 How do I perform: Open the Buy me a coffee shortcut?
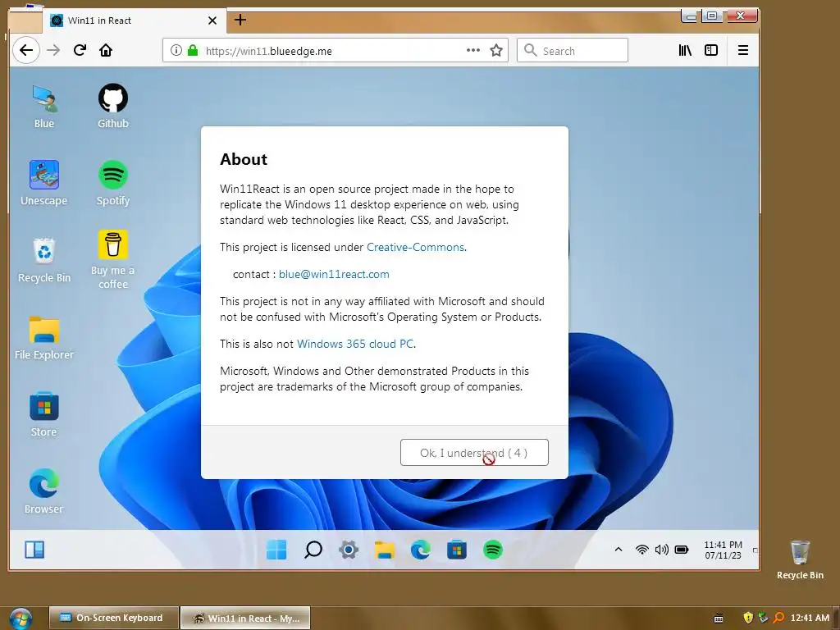point(113,260)
